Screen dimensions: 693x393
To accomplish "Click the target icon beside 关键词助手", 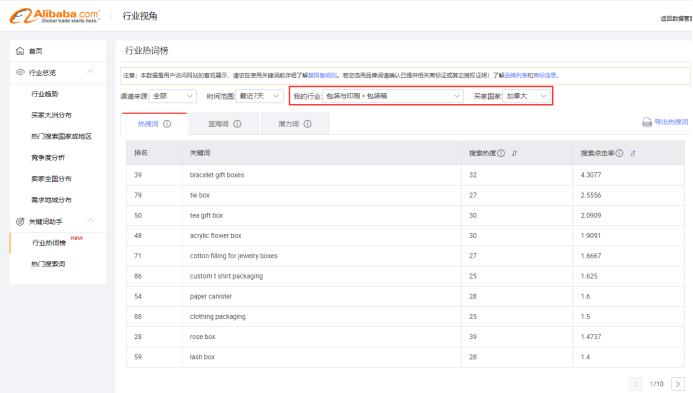I will 20,221.
